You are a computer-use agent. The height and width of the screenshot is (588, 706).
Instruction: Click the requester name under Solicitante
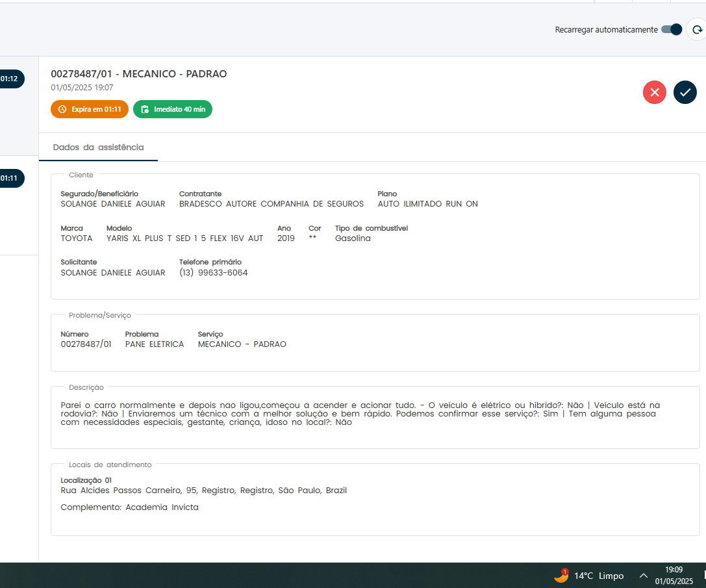[113, 273]
